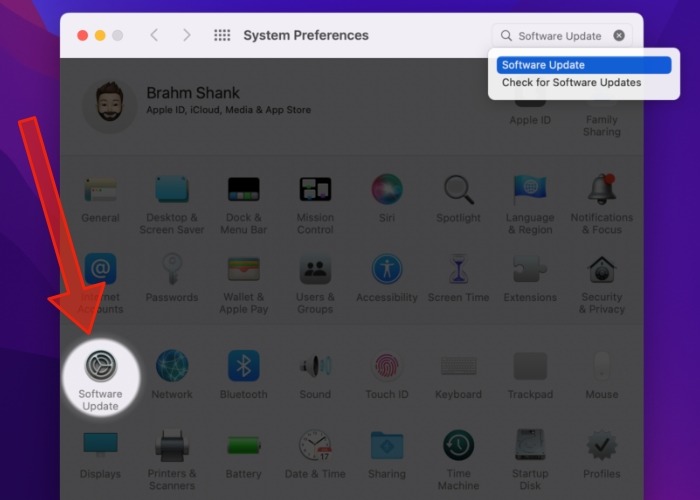Click the Brahm Shank account name

click(x=193, y=93)
